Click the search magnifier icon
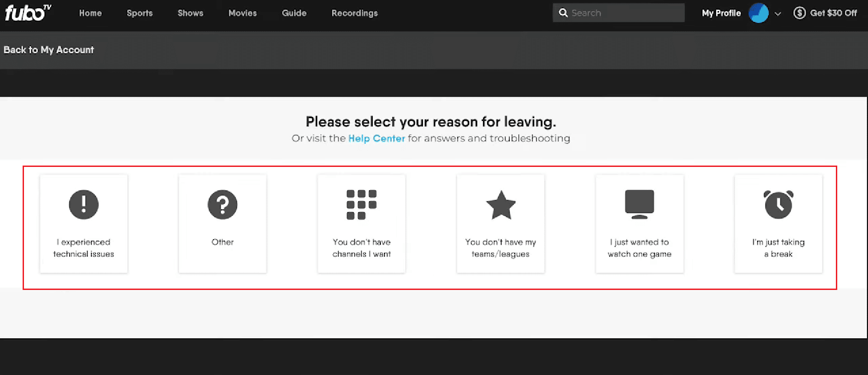The width and height of the screenshot is (868, 375). pyautogui.click(x=563, y=13)
